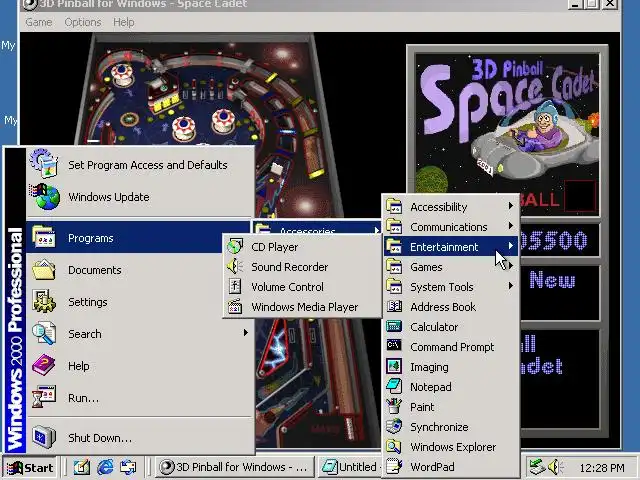Click the pinball table playfield
Screen dimensions: 640x480
tap(204, 94)
